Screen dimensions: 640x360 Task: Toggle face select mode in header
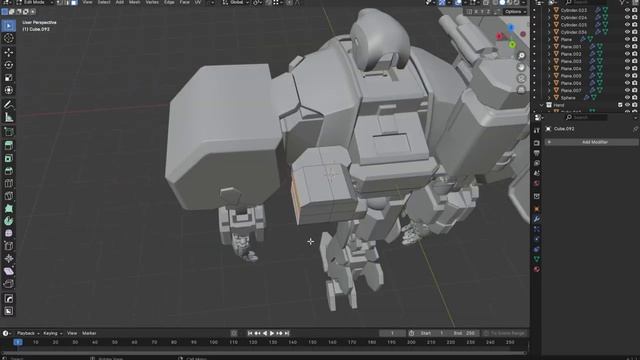point(74,2)
